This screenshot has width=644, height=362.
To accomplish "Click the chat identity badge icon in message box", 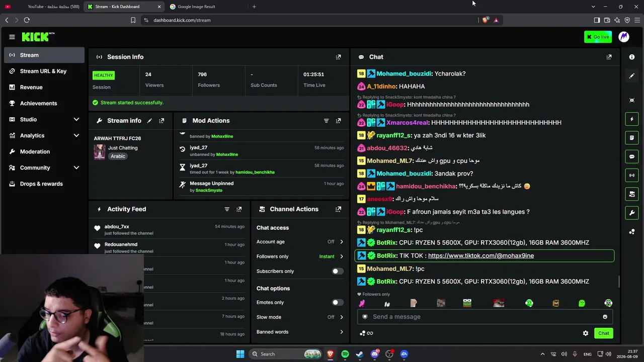I will pyautogui.click(x=365, y=317).
